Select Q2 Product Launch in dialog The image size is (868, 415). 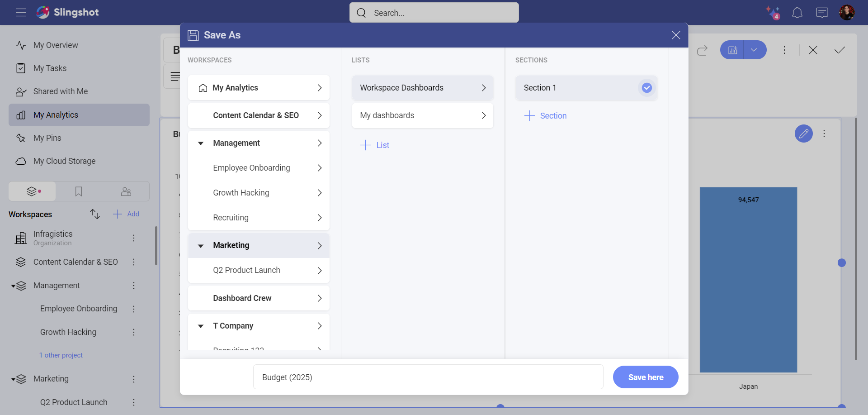click(259, 270)
